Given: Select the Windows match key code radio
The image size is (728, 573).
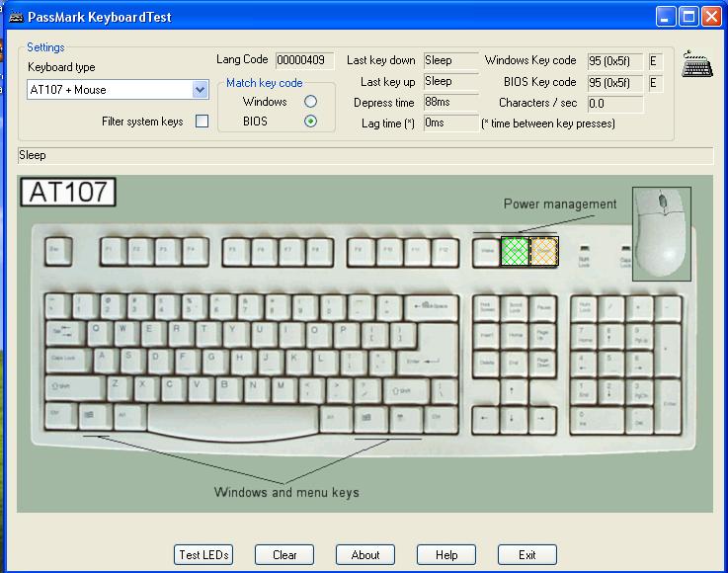Looking at the screenshot, I should point(310,101).
